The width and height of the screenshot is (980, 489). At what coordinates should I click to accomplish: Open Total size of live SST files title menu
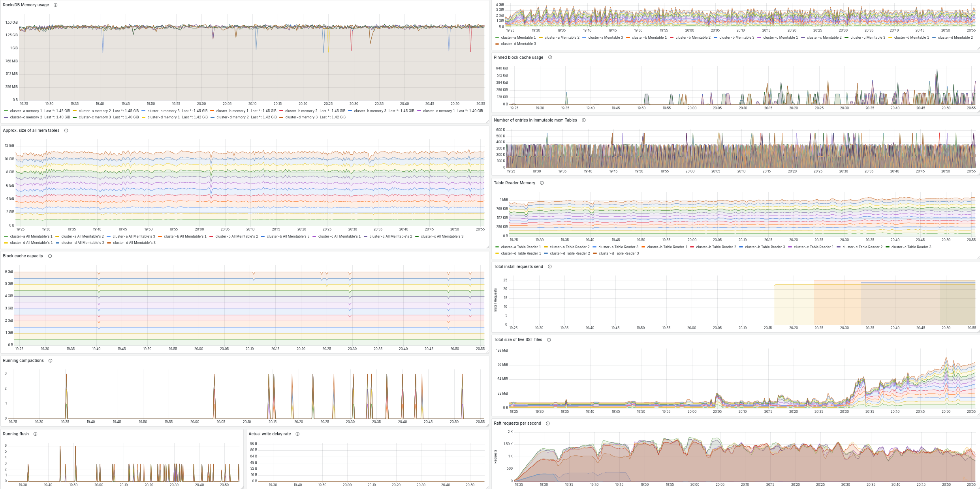(x=518, y=340)
